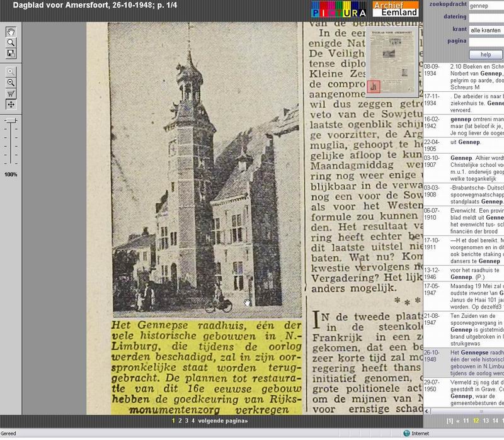The image size is (504, 440).
Task: Click the zoom in magnifier button
Action: pos(11,72)
